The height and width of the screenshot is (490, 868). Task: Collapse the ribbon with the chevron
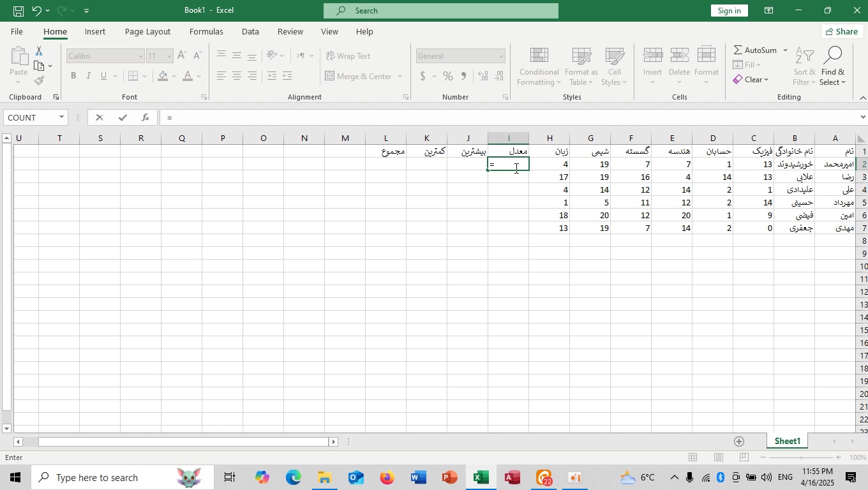pos(863,98)
